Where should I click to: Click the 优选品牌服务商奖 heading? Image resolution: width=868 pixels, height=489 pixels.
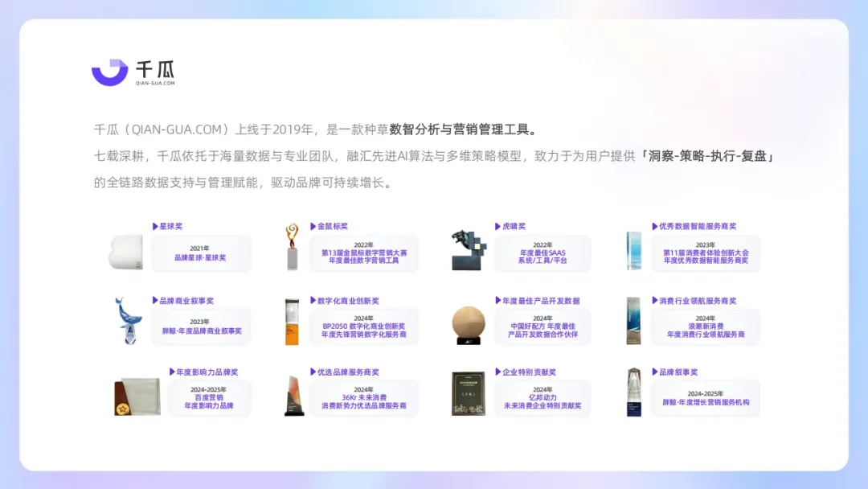(x=344, y=372)
